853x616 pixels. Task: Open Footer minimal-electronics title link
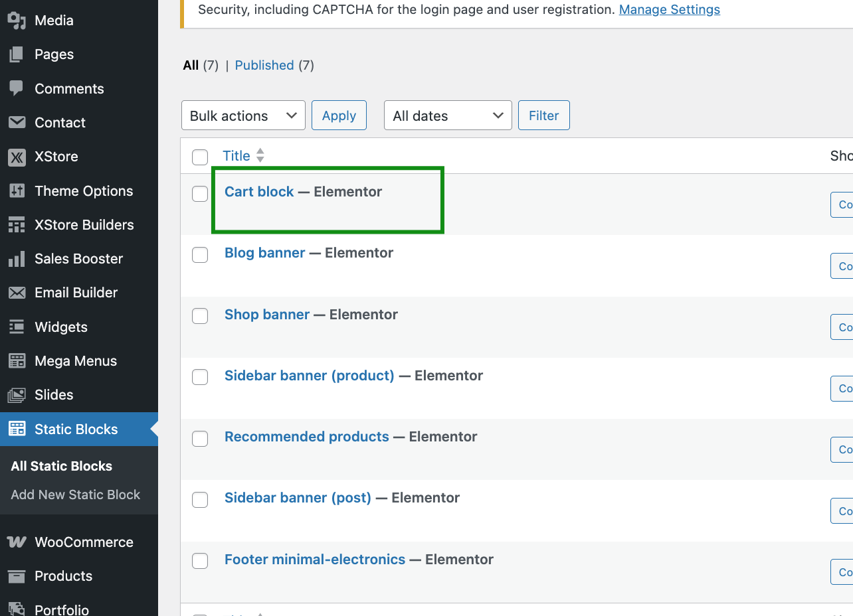[x=315, y=560]
